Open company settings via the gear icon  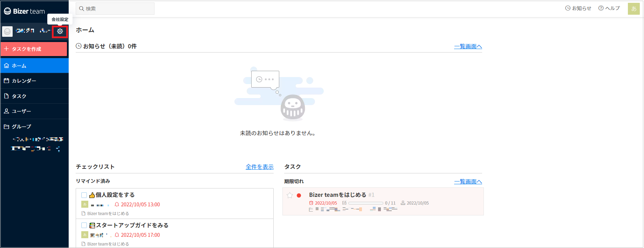pyautogui.click(x=60, y=31)
